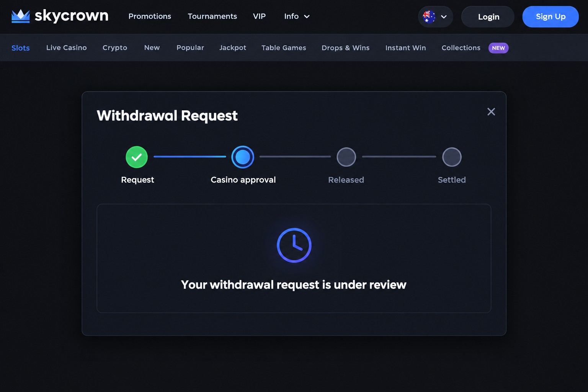The width and height of the screenshot is (588, 392).
Task: Click 'Your withdrawal request is under review' text
Action: tap(294, 285)
